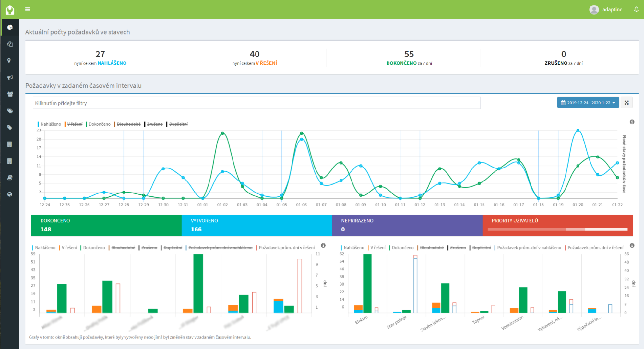Screen dimensions: 644x349
Task: Open the users group section
Action: click(10, 94)
